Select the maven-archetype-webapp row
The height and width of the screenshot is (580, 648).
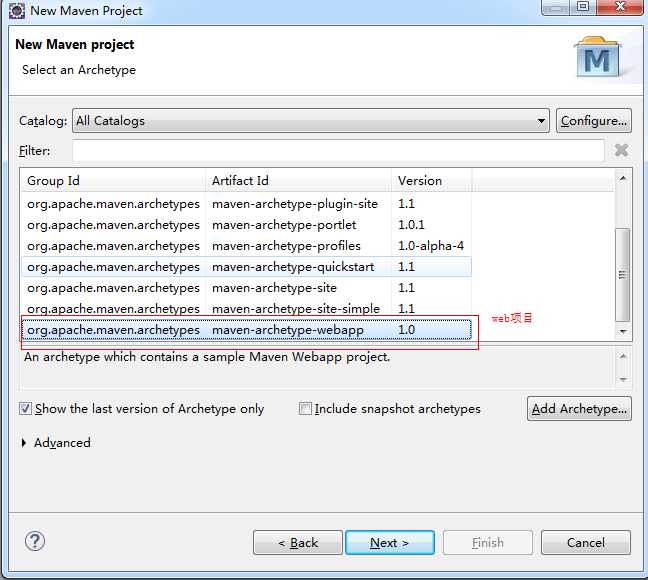point(246,330)
